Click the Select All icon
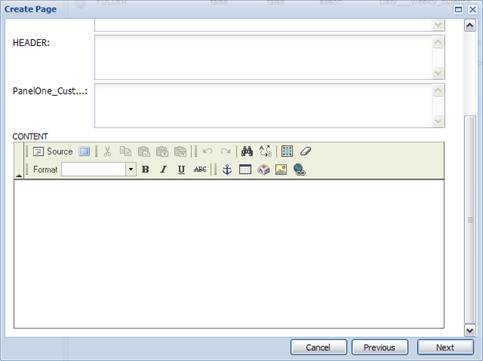Screen dimensions: 483x361 [x=287, y=151]
